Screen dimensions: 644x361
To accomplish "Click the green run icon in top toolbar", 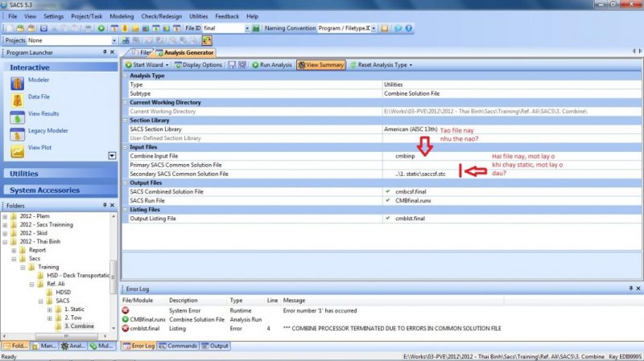I will tap(101, 28).
